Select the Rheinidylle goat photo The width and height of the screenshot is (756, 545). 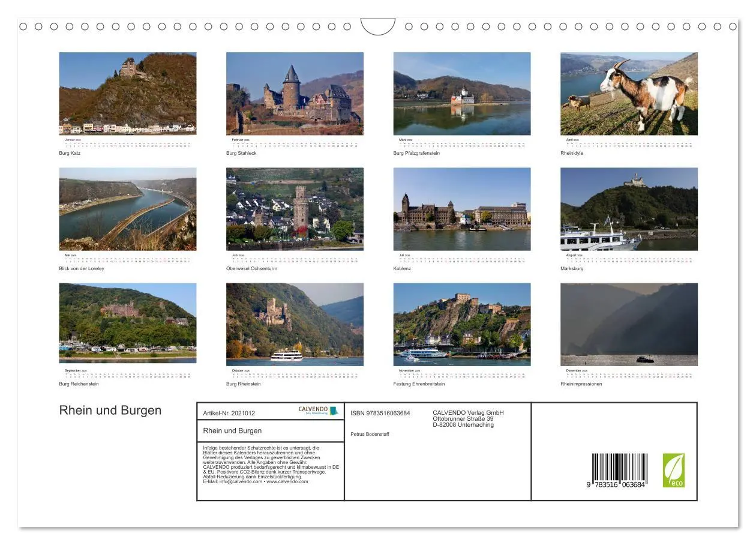point(629,93)
